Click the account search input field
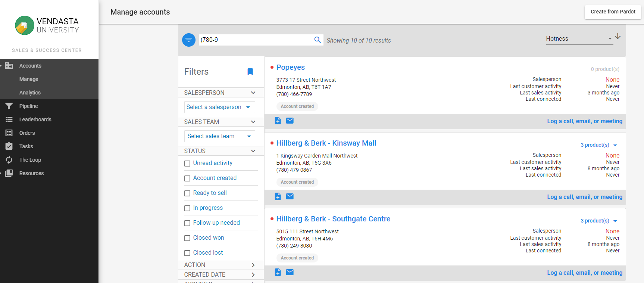Image resolution: width=644 pixels, height=283 pixels. (x=256, y=40)
